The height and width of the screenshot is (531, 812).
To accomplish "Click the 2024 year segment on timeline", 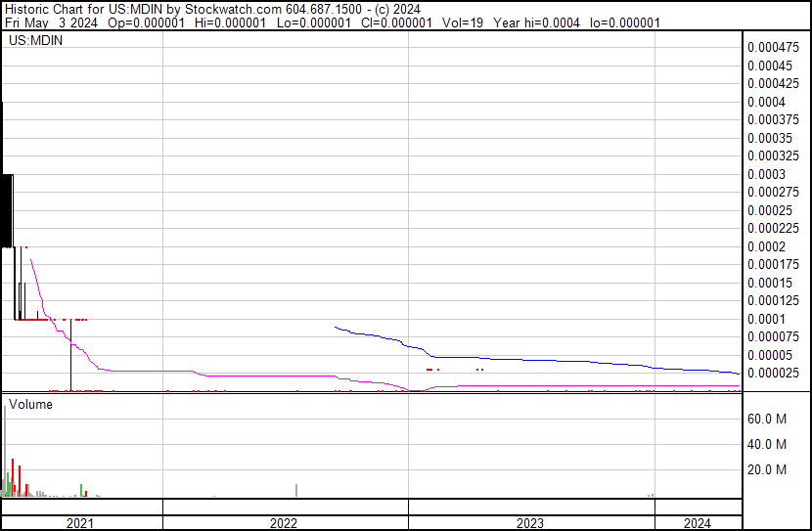I will click(697, 523).
